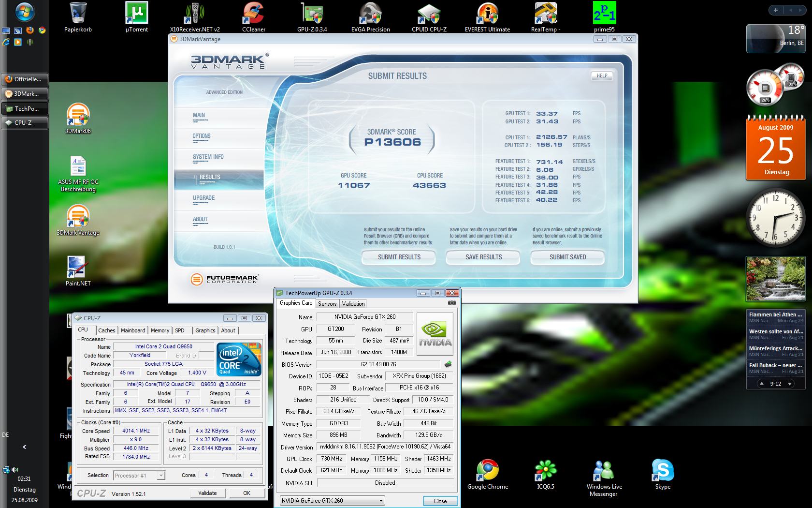Open the ICQ6.5 desktop shortcut
The height and width of the screenshot is (508, 812).
[x=546, y=475]
